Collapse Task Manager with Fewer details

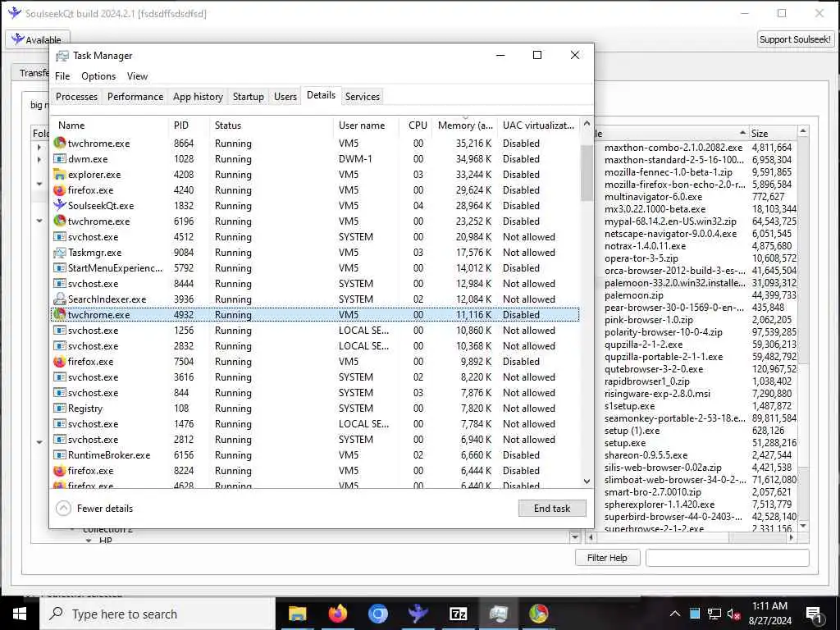(x=95, y=509)
